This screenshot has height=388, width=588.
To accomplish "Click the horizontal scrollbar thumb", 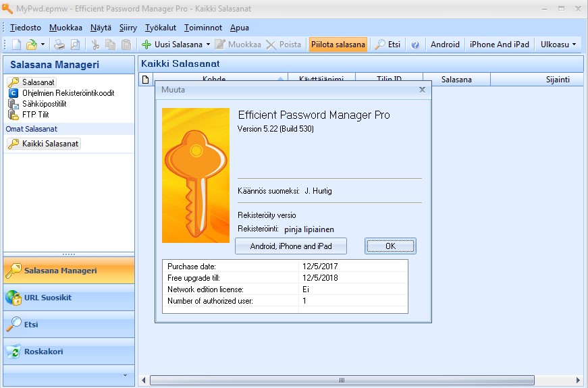I will (x=342, y=380).
